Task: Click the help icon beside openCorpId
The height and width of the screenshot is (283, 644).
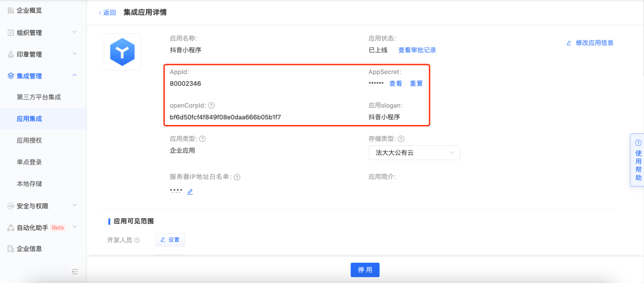Action: point(212,105)
